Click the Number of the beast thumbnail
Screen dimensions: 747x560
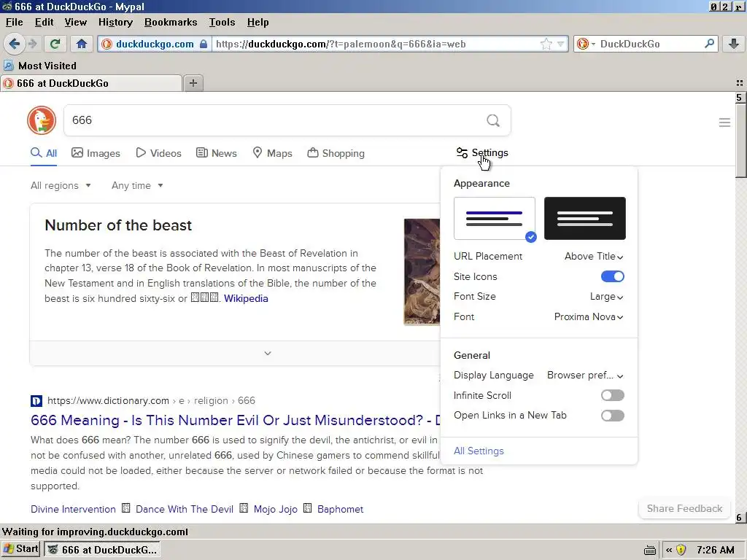point(422,272)
